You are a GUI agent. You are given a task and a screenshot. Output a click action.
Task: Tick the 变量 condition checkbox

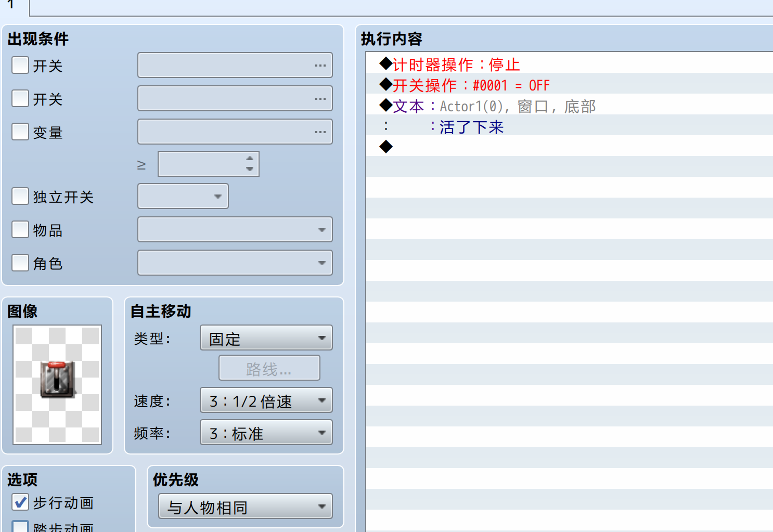[20, 132]
